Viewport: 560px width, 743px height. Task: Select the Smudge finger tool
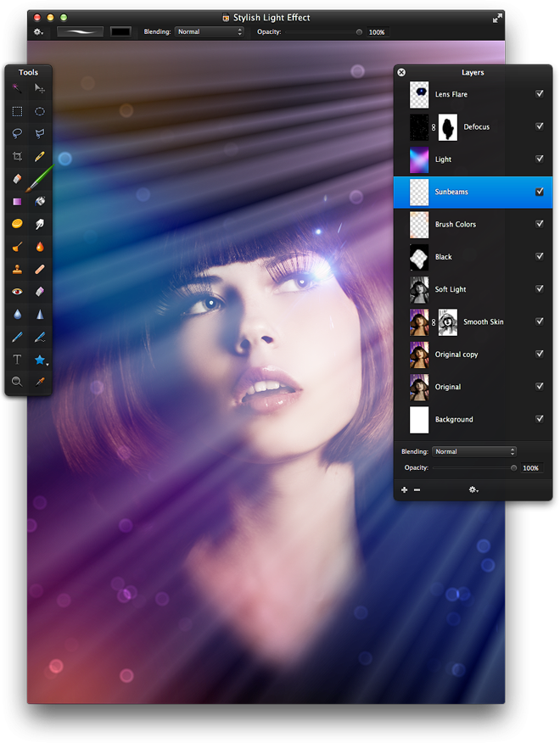(40, 224)
